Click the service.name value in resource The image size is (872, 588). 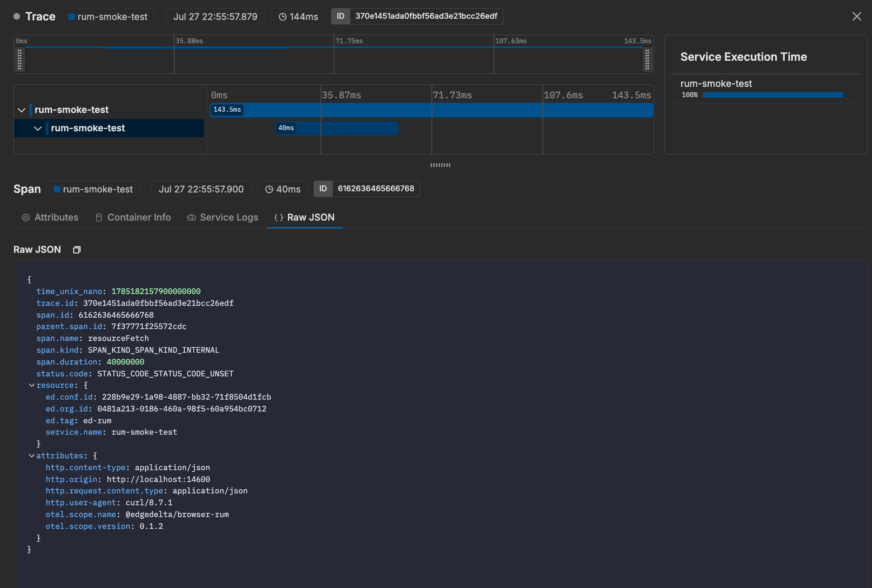tap(144, 432)
